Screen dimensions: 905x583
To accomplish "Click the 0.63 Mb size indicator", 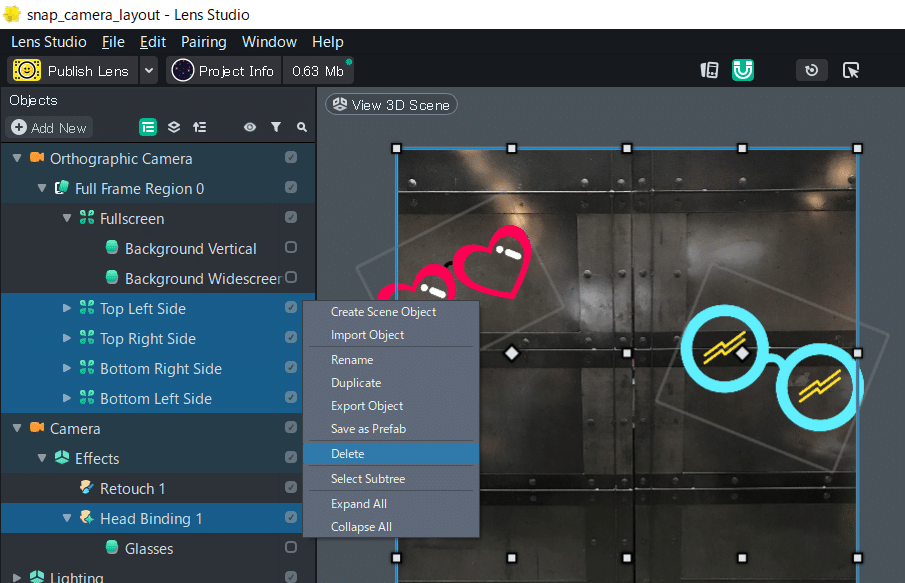I will pyautogui.click(x=318, y=70).
